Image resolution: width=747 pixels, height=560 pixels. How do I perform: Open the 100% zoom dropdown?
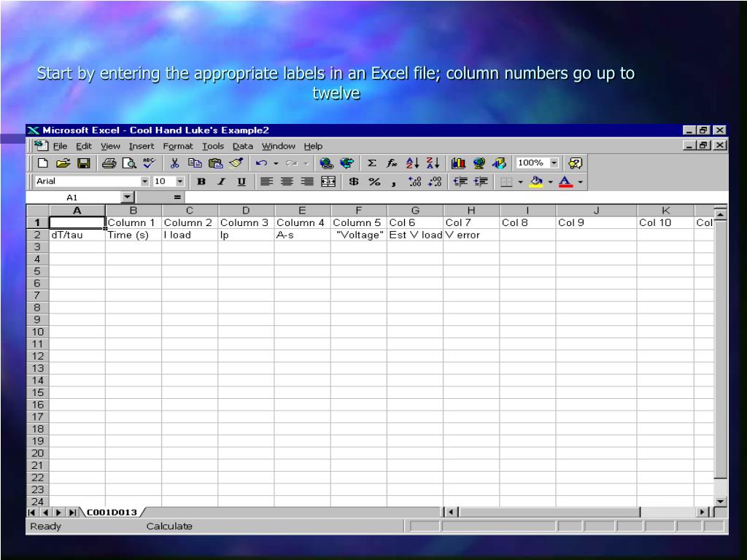(x=554, y=163)
